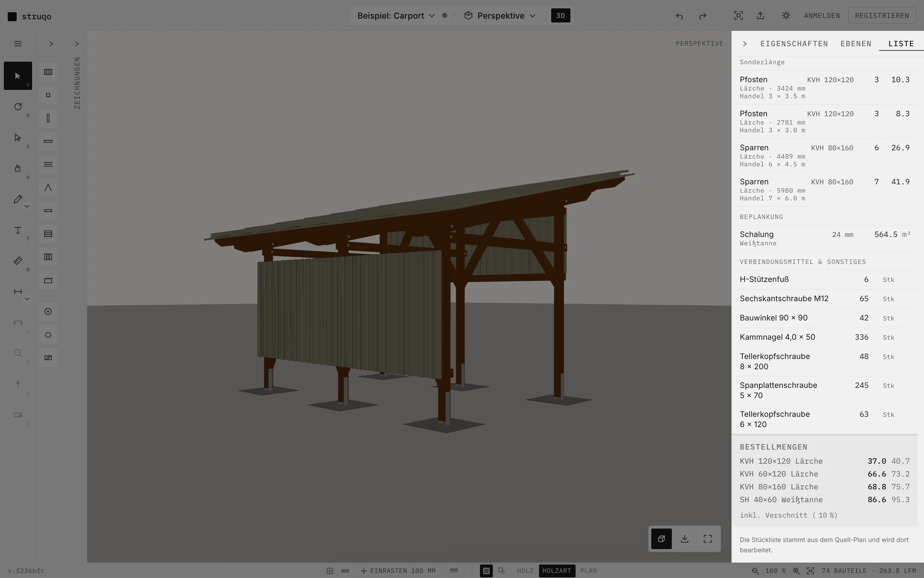Toggle the 3D box view button in viewport
This screenshot has width=924, height=578.
coord(661,539)
